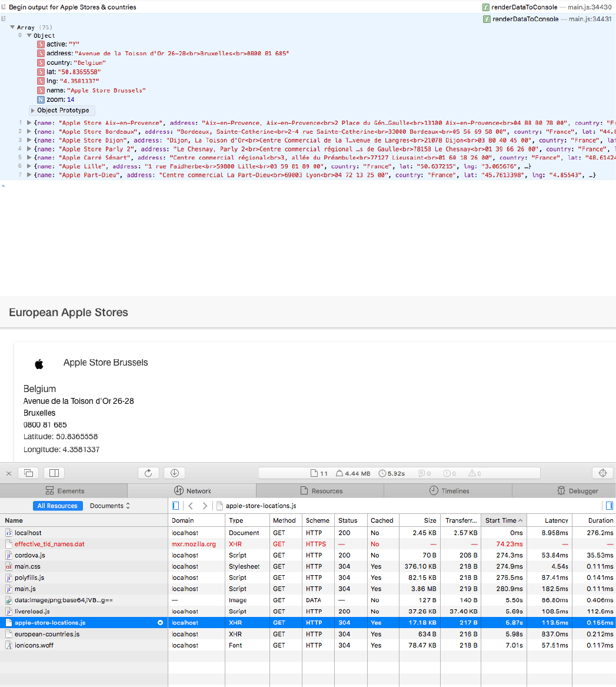Dock the inspector to the side
Screen dimensions: 616x687
[x=54, y=473]
